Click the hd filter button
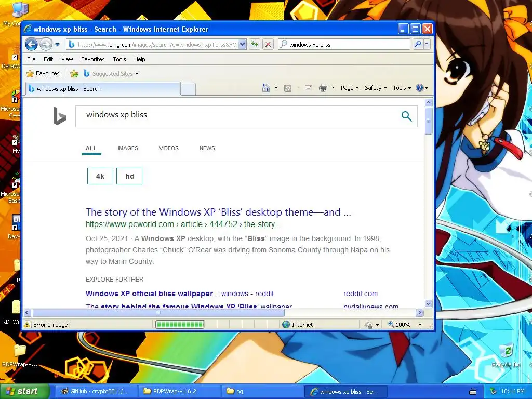Screen dimensions: 532x399 click(129, 176)
